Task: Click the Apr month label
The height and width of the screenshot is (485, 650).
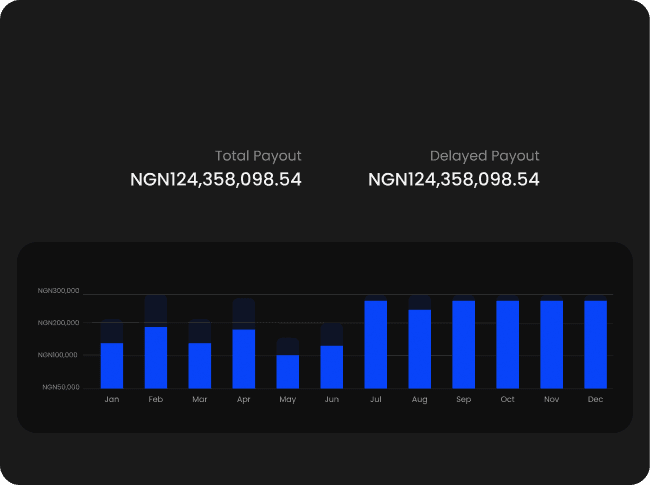Action: click(x=244, y=400)
